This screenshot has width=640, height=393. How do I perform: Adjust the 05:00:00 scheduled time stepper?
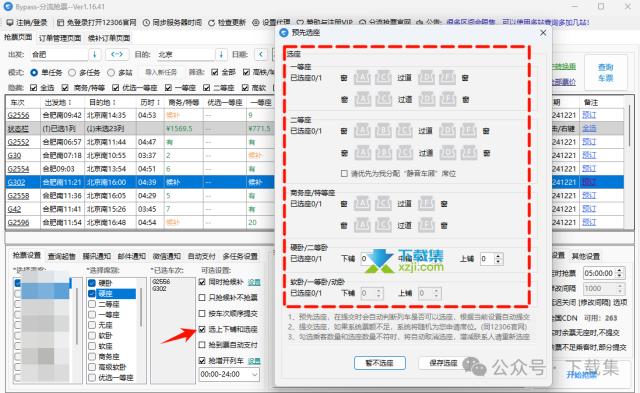point(620,273)
